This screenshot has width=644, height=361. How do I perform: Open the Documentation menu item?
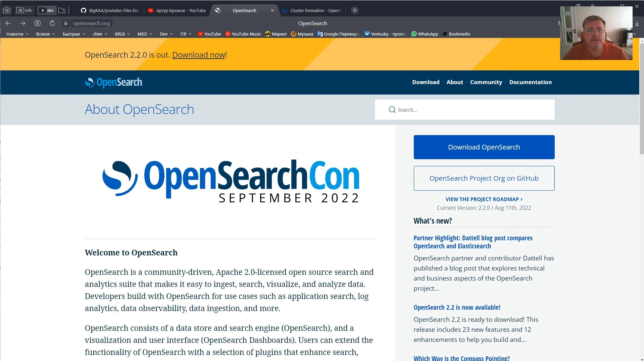click(x=530, y=82)
